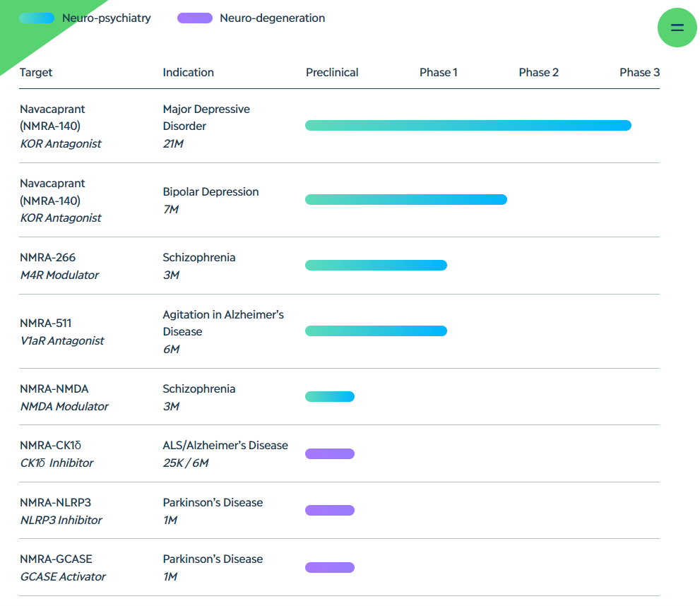The width and height of the screenshot is (700, 606).
Task: Click the M4R Modulator label
Action: click(59, 275)
